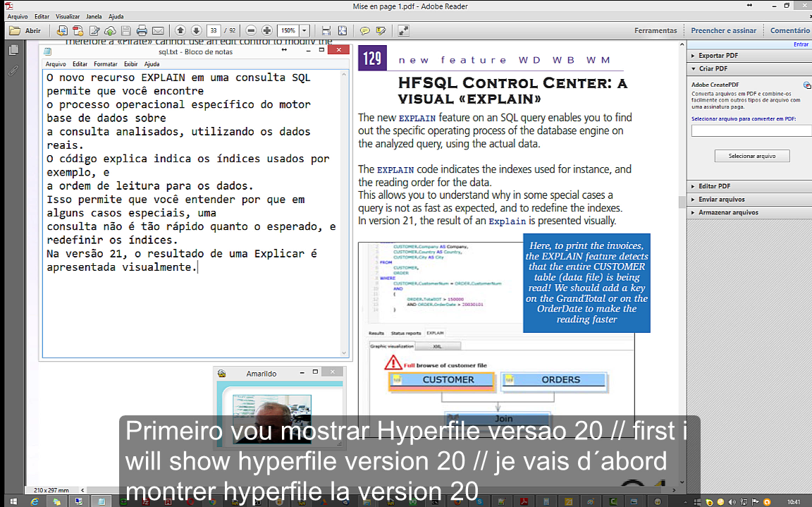Click the file-to-convert input field in Criar PDF

(751, 130)
